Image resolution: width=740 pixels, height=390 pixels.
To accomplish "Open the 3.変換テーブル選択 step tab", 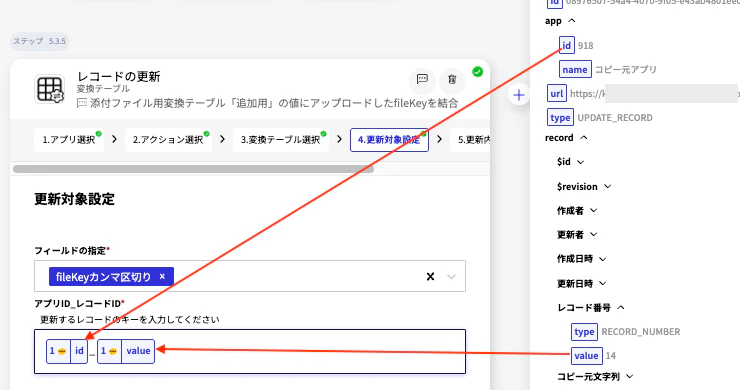I will pyautogui.click(x=280, y=140).
